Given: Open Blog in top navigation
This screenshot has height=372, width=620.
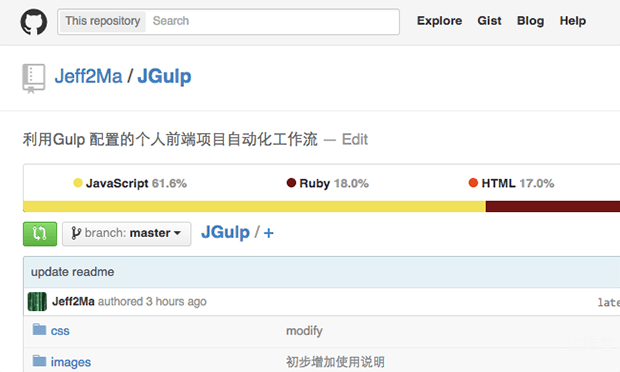Looking at the screenshot, I should (x=530, y=21).
